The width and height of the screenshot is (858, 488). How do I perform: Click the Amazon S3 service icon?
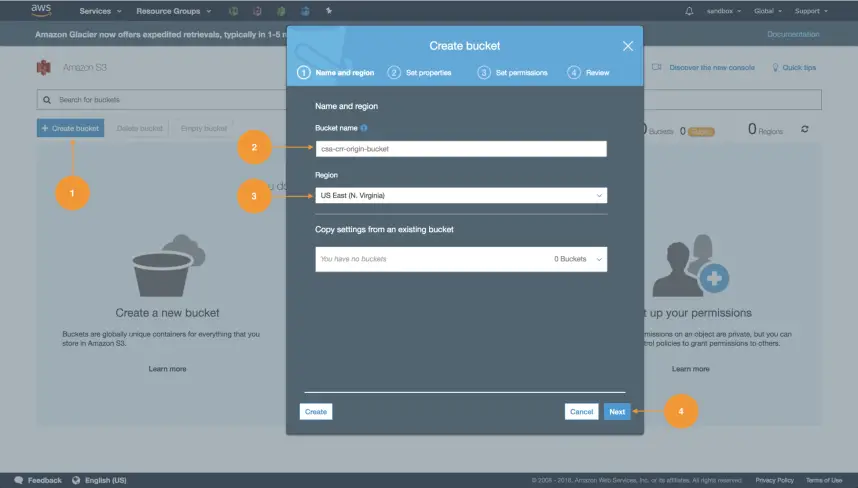pos(44,67)
